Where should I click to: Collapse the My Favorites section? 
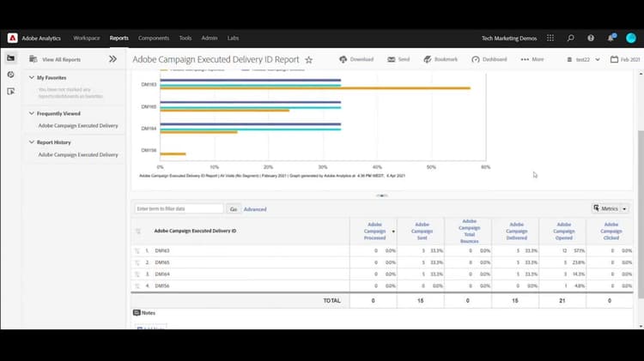point(32,77)
